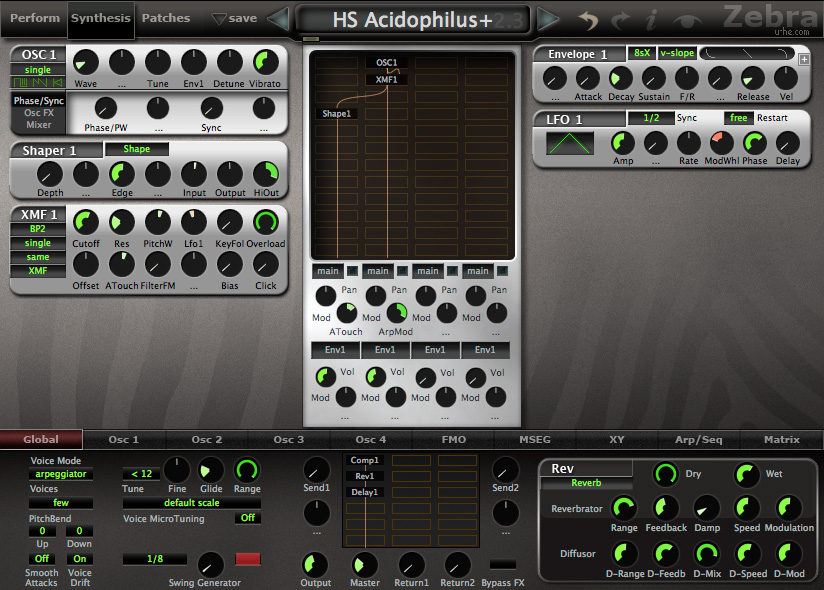The width and height of the screenshot is (824, 590).
Task: Adjust the LFO 1 ModWhl knob
Action: click(x=722, y=142)
